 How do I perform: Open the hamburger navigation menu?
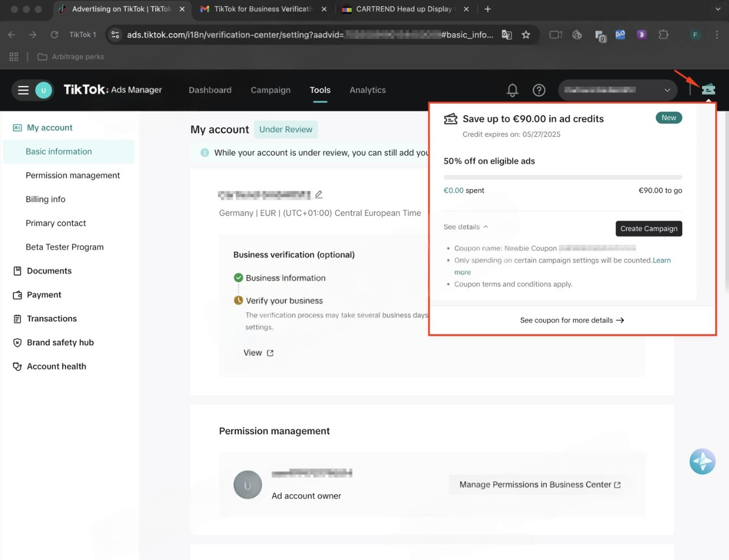23,90
